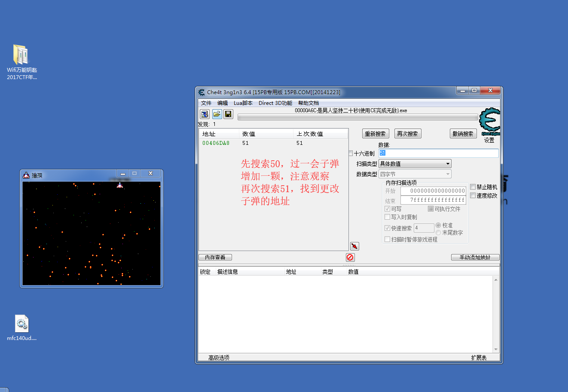Select the 校准 alignment radio button

click(438, 225)
